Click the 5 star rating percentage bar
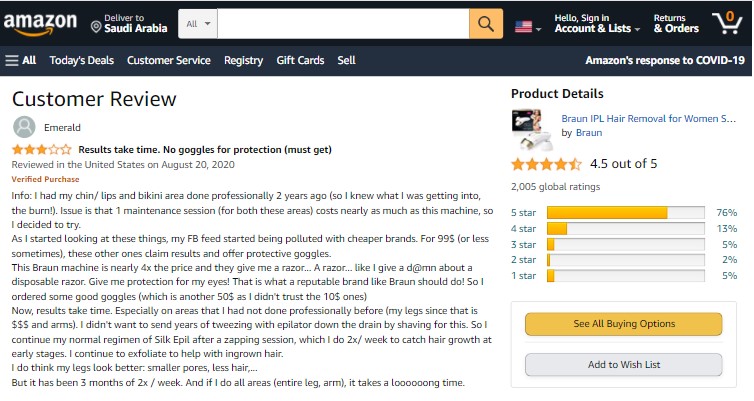This screenshot has width=754, height=401. [625, 212]
